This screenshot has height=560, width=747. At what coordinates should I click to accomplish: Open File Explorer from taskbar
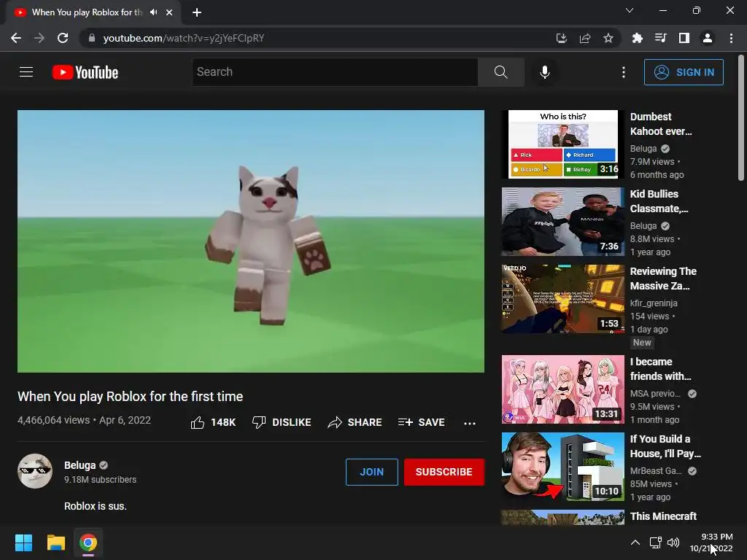point(55,542)
